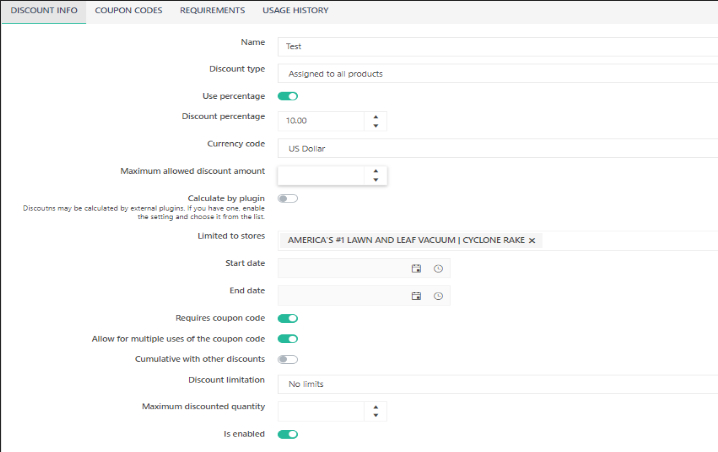Open the Usage History tab

click(295, 11)
